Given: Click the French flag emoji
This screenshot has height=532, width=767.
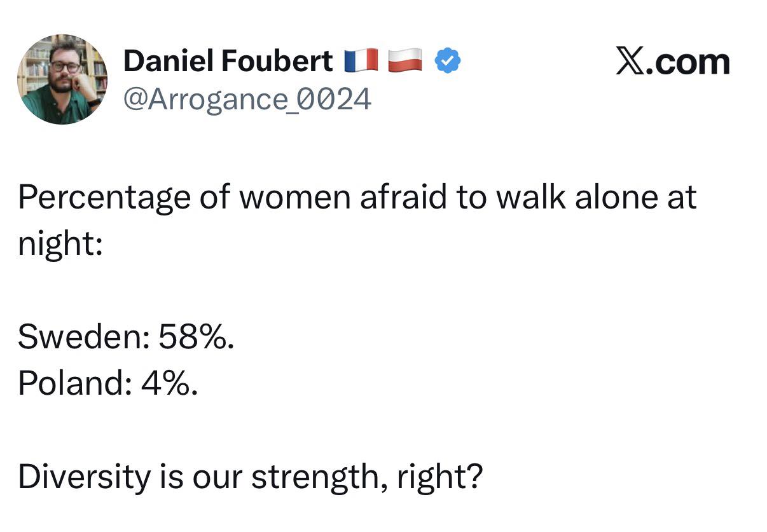Looking at the screenshot, I should 361,61.
